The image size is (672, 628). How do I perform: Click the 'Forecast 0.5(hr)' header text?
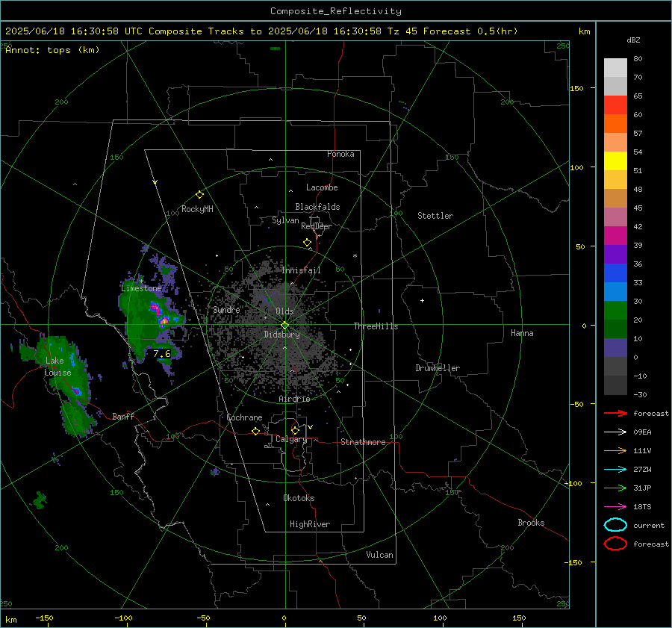(470, 31)
